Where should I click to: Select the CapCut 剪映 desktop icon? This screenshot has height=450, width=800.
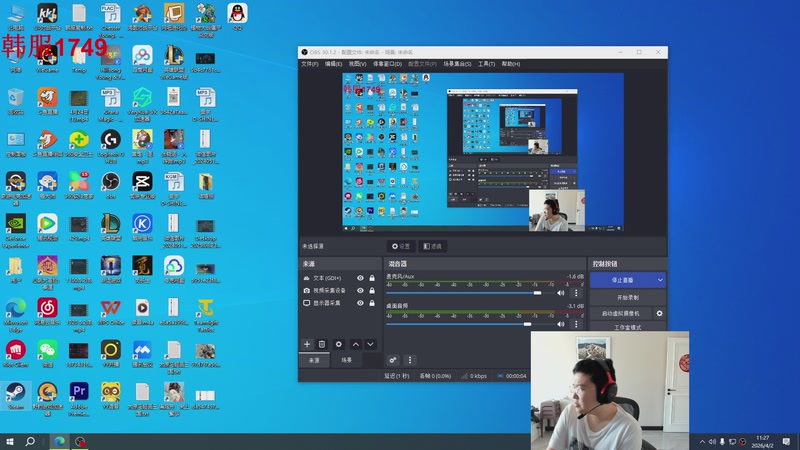click(142, 185)
